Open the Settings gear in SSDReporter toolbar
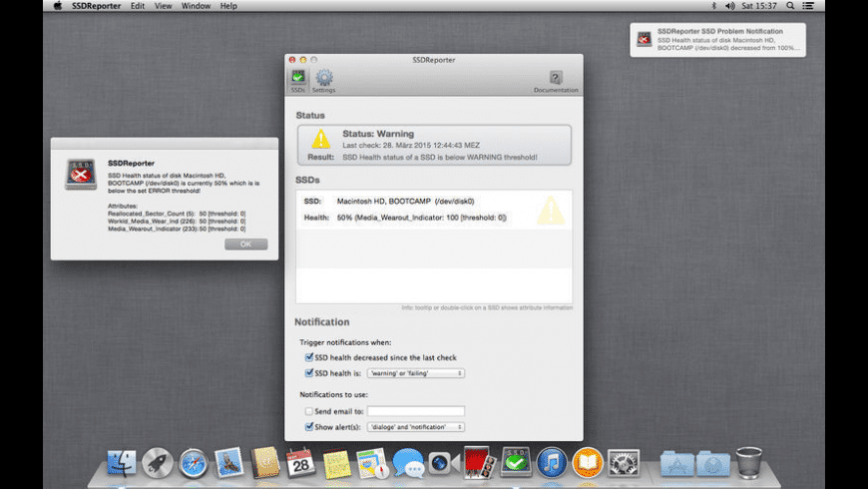The width and height of the screenshot is (868, 489). (324, 81)
